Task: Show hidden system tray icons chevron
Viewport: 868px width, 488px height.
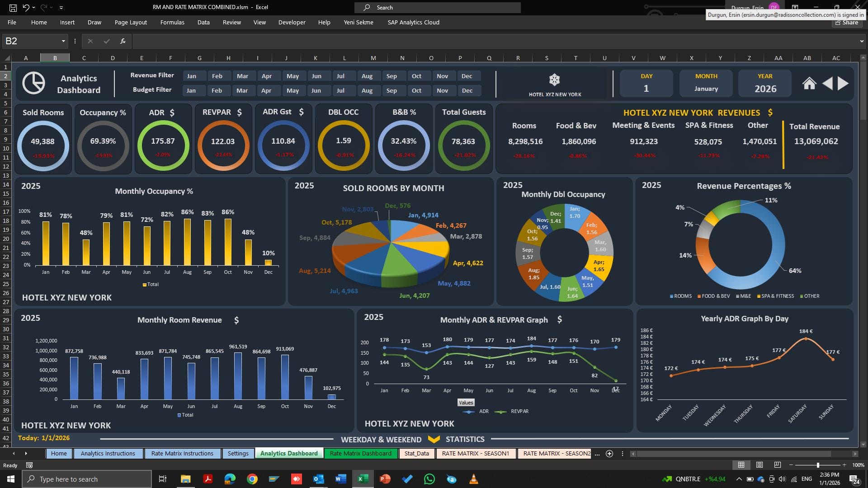Action: tap(739, 479)
